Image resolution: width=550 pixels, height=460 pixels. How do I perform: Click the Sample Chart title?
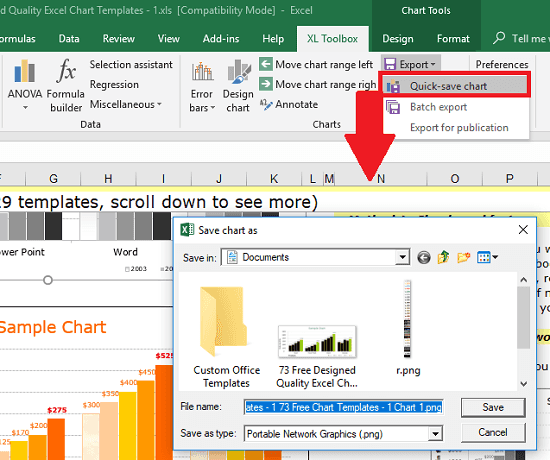53,327
